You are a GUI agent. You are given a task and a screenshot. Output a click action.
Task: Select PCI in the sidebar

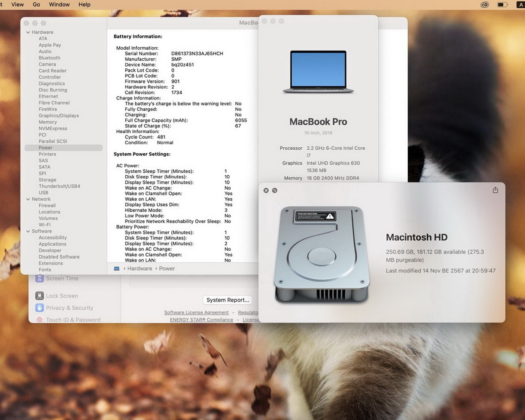pos(43,135)
